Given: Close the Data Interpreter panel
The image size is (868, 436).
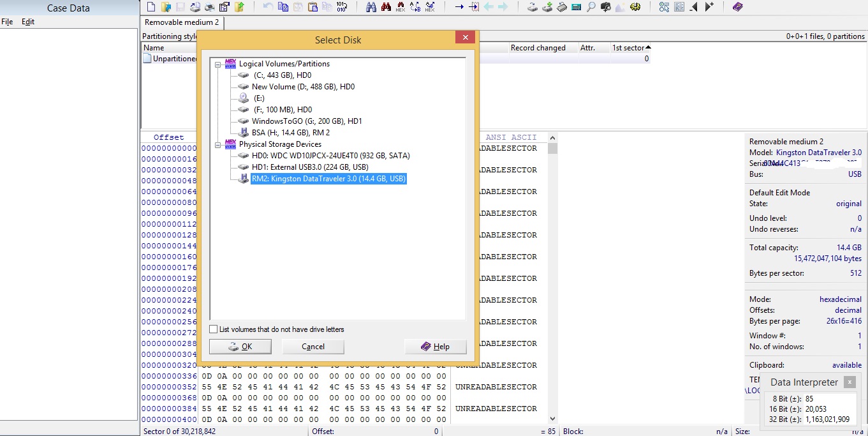Looking at the screenshot, I should [x=850, y=382].
